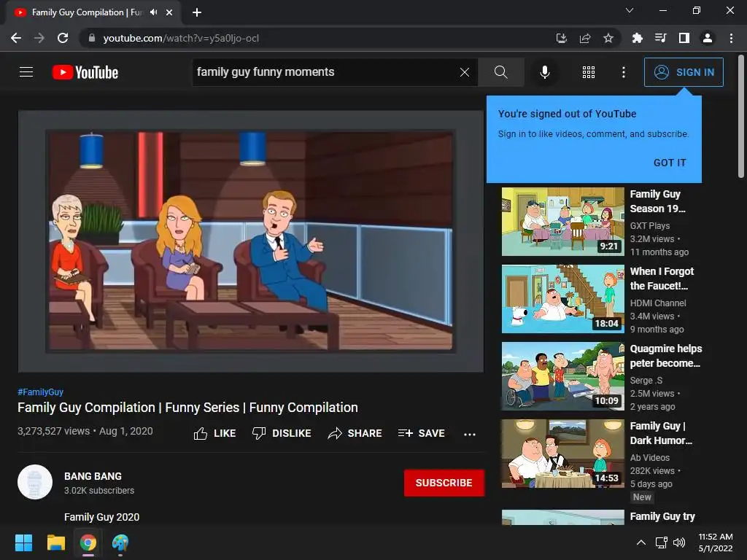Share the video using SHARE button
Viewport: 747px width, 560px height.
pyautogui.click(x=355, y=433)
